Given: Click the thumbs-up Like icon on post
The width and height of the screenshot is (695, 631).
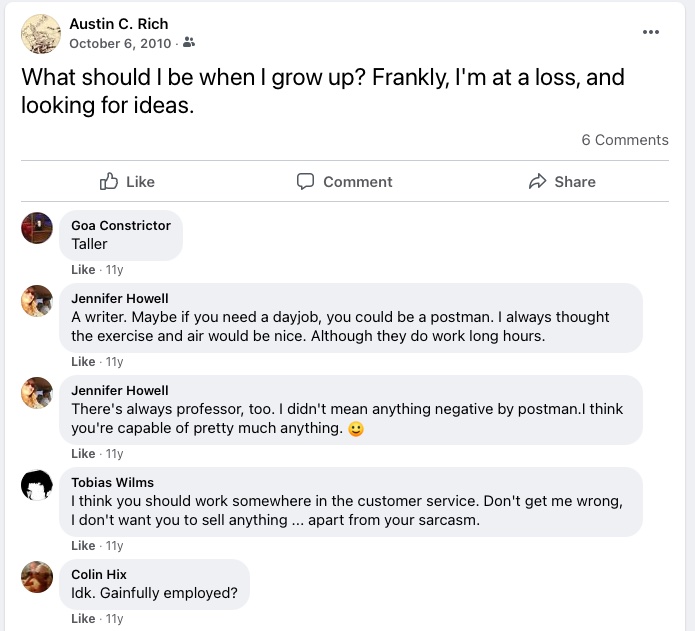Looking at the screenshot, I should point(110,181).
